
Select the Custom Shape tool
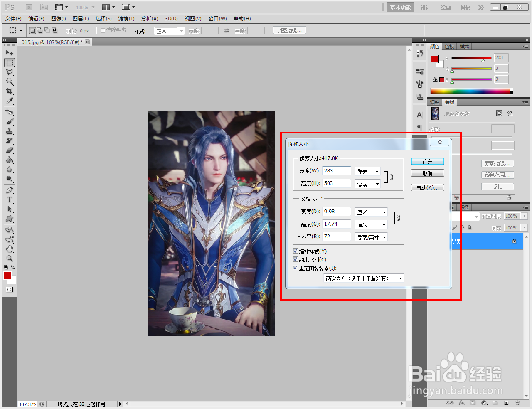point(10,219)
